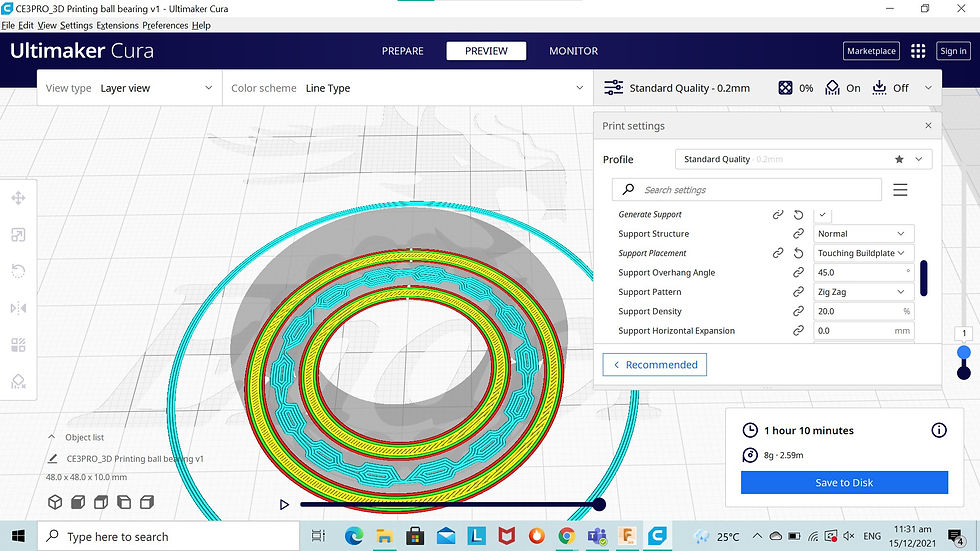Click the Search settings field
The width and height of the screenshot is (980, 551).
pyautogui.click(x=747, y=190)
